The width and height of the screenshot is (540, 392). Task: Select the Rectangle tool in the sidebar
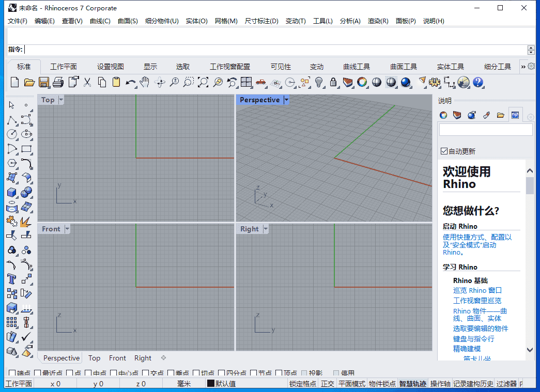[x=26, y=149]
